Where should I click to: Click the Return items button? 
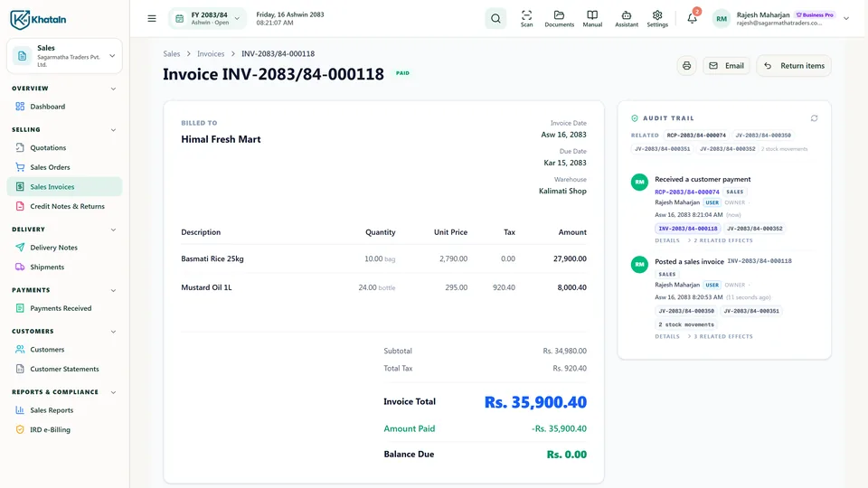pos(794,66)
